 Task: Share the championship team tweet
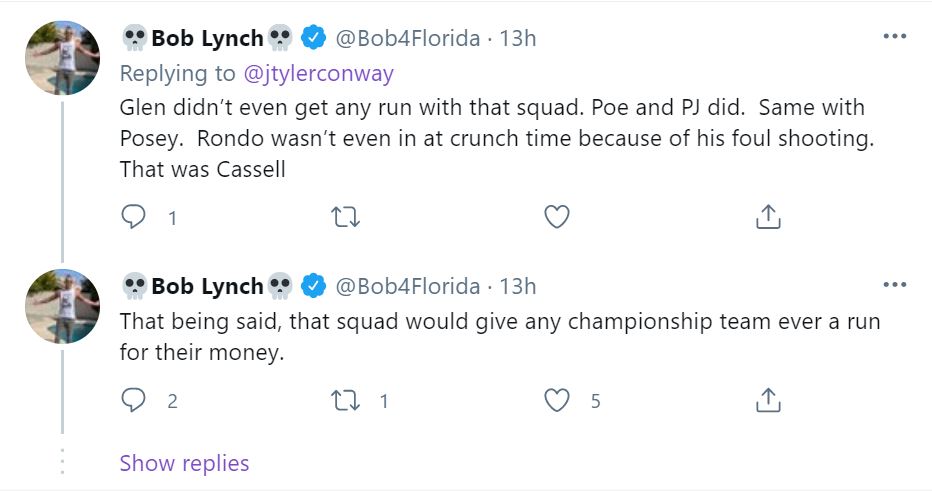(x=767, y=401)
